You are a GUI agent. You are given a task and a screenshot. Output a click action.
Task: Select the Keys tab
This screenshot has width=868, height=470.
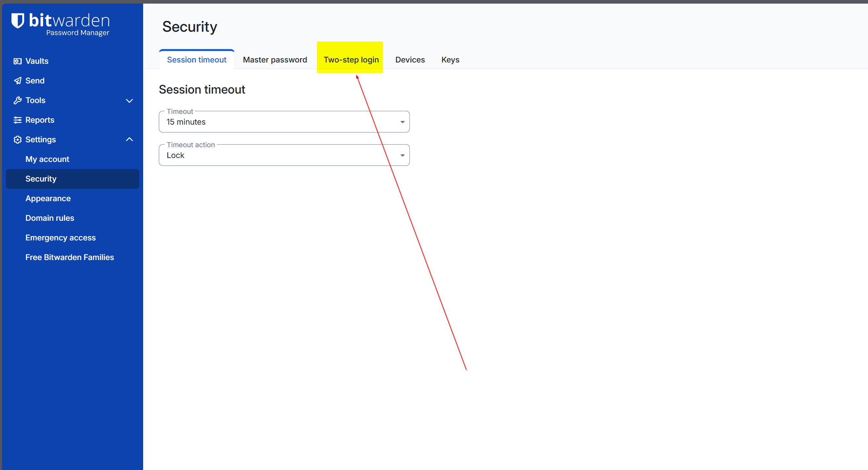click(450, 60)
